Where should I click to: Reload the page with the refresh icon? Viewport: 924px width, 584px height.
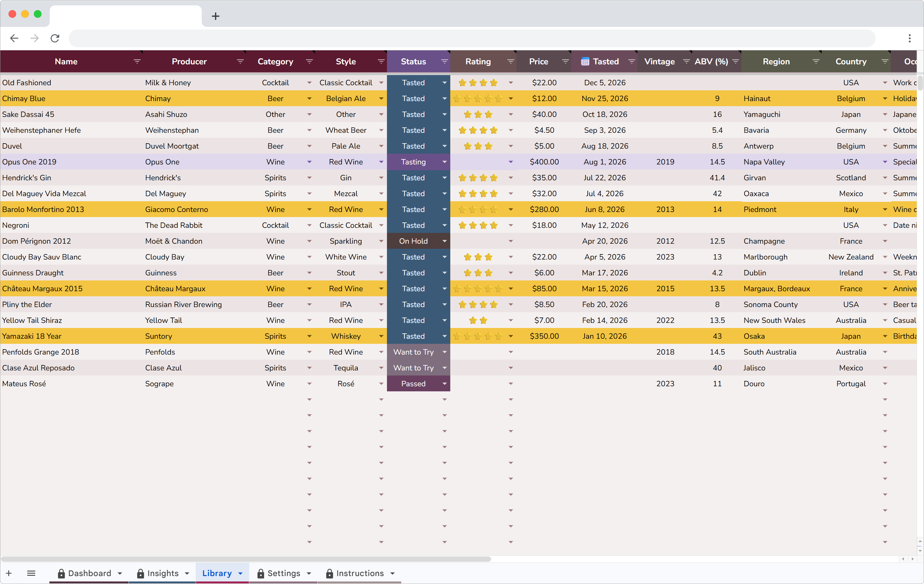tap(55, 38)
